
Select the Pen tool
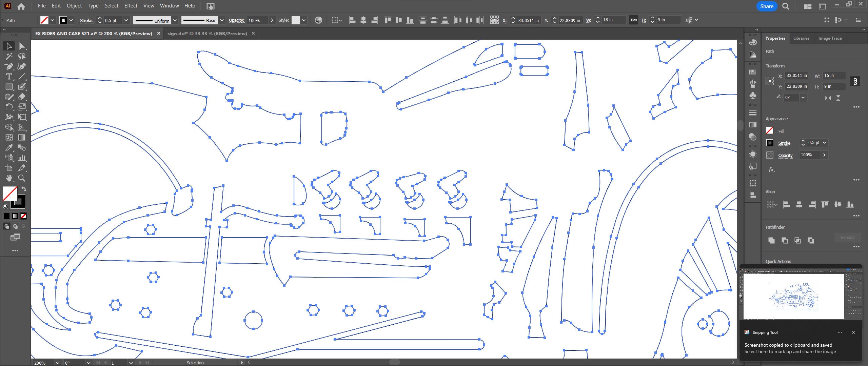(x=8, y=66)
